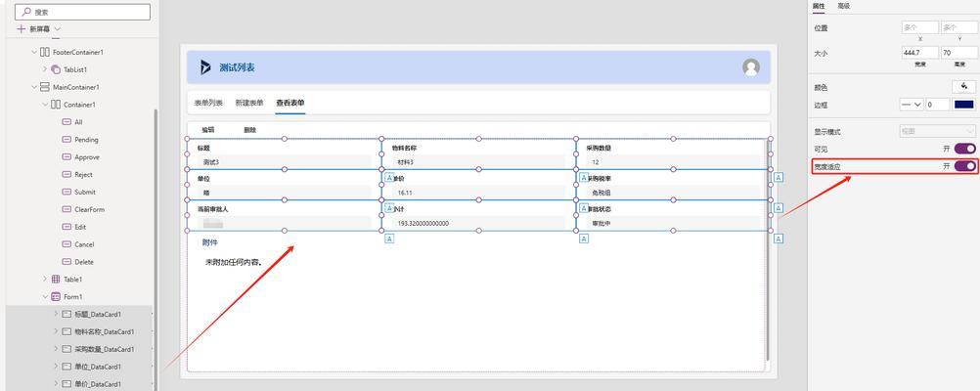Click the Approve button icon in tree
Screen dimensions: 980x391
(67, 156)
